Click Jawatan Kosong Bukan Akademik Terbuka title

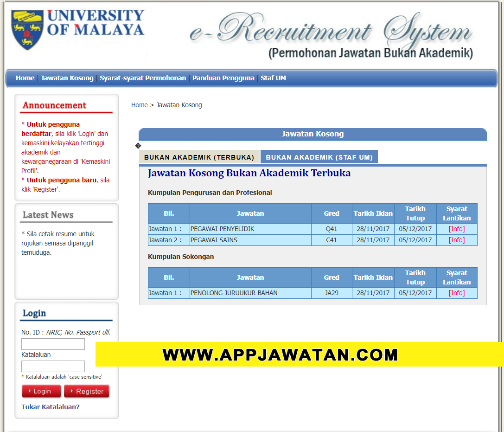pos(249,173)
